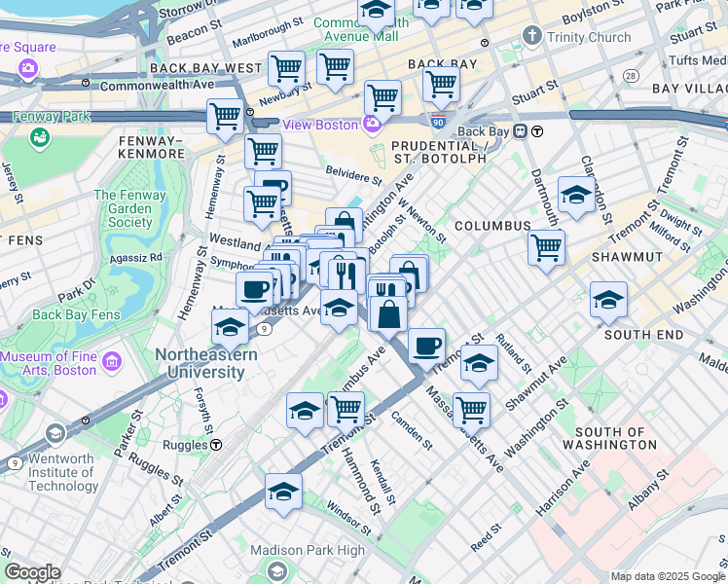Click the Albany St street label
Screen dimensions: 728x584
pyautogui.click(x=648, y=490)
